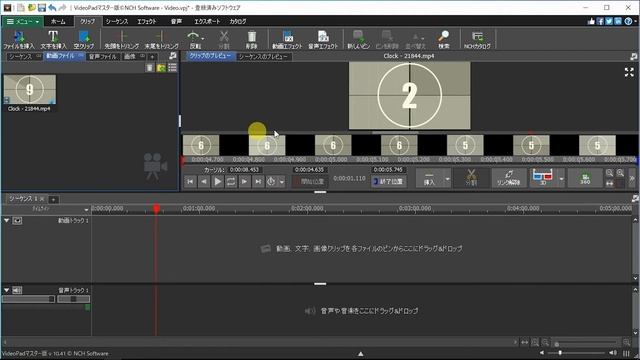Open playback speed dropdown arrow

(x=282, y=182)
